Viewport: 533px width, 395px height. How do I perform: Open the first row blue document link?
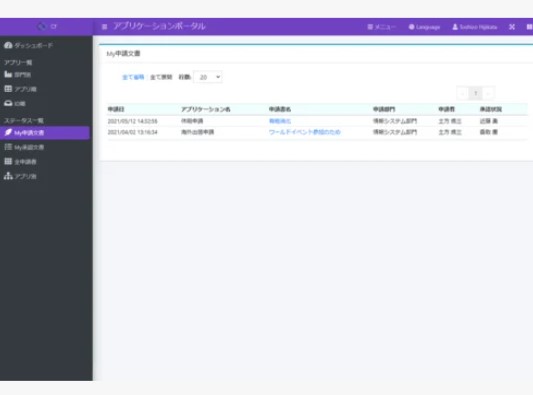(280, 121)
